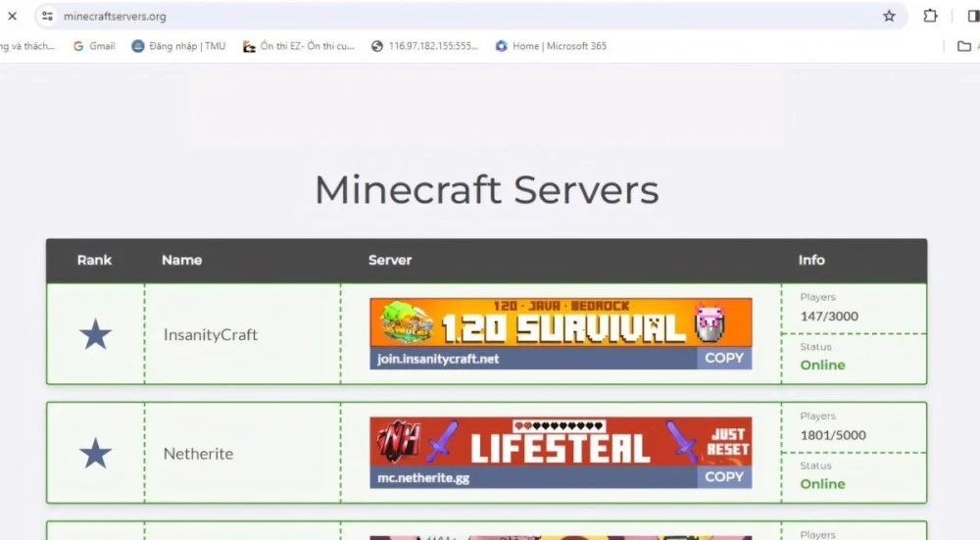Click the Server column header

click(x=390, y=260)
